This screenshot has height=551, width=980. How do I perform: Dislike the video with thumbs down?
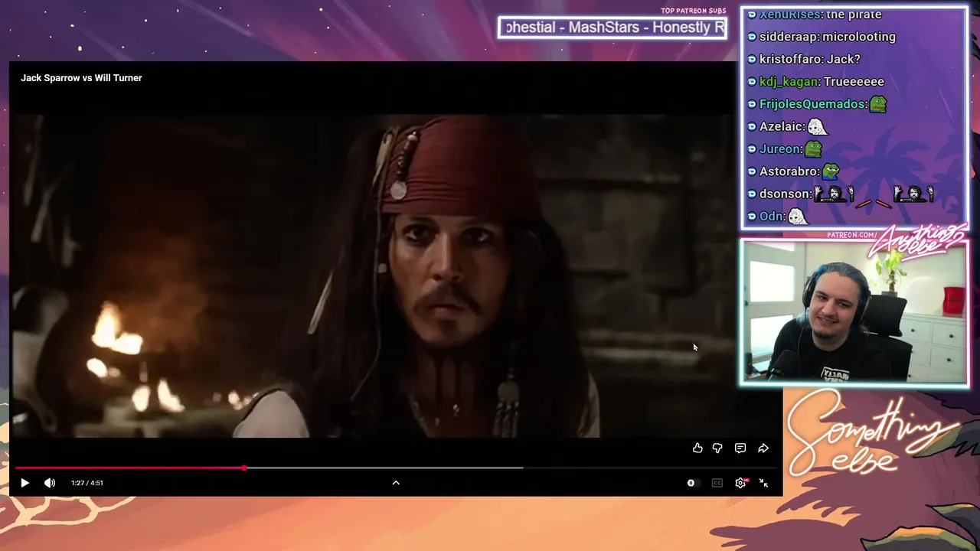[x=717, y=448]
